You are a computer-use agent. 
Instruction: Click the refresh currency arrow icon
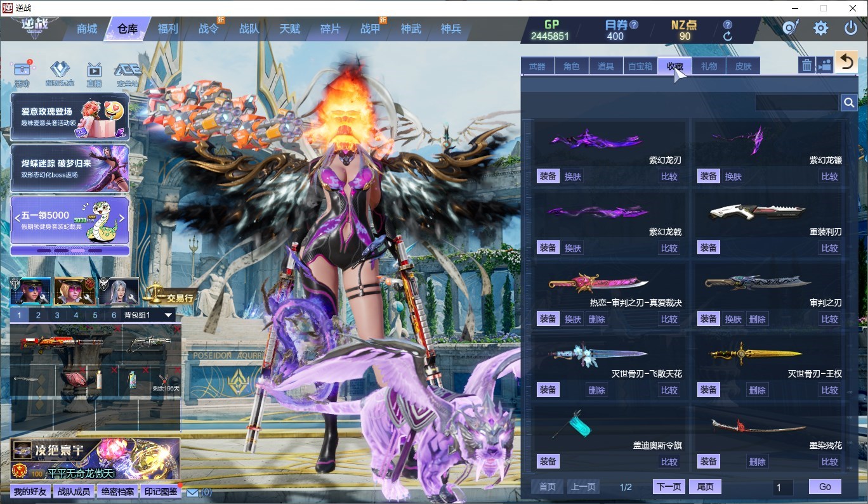(x=728, y=36)
